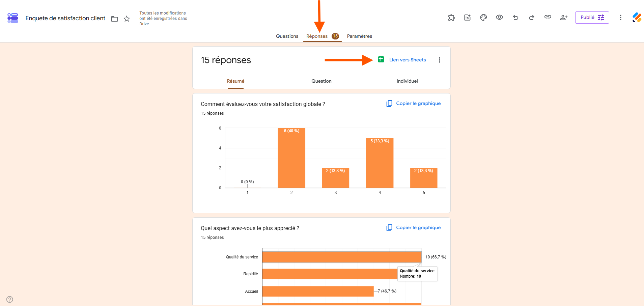Screen dimensions: 644x306
Task: Open the theme customization palette icon
Action: tap(483, 18)
